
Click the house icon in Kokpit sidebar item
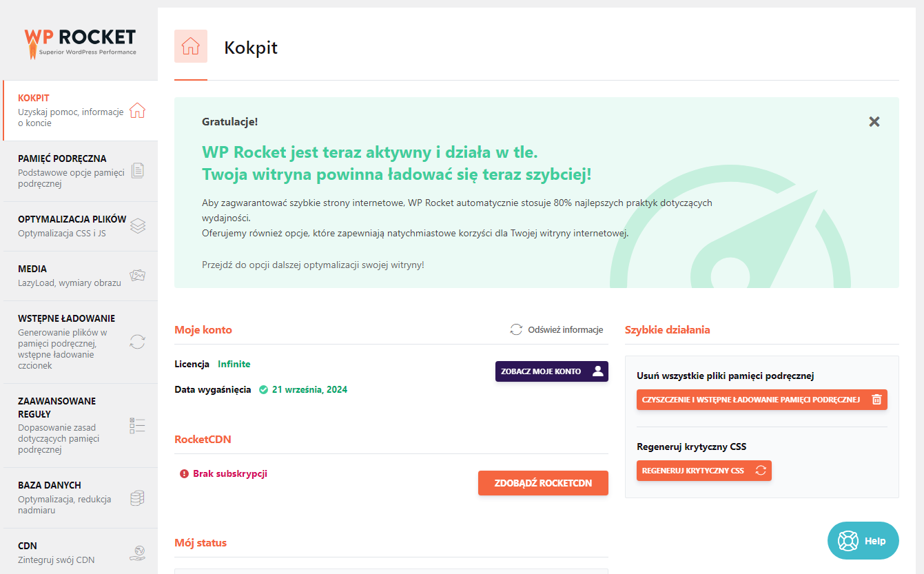coord(137,110)
